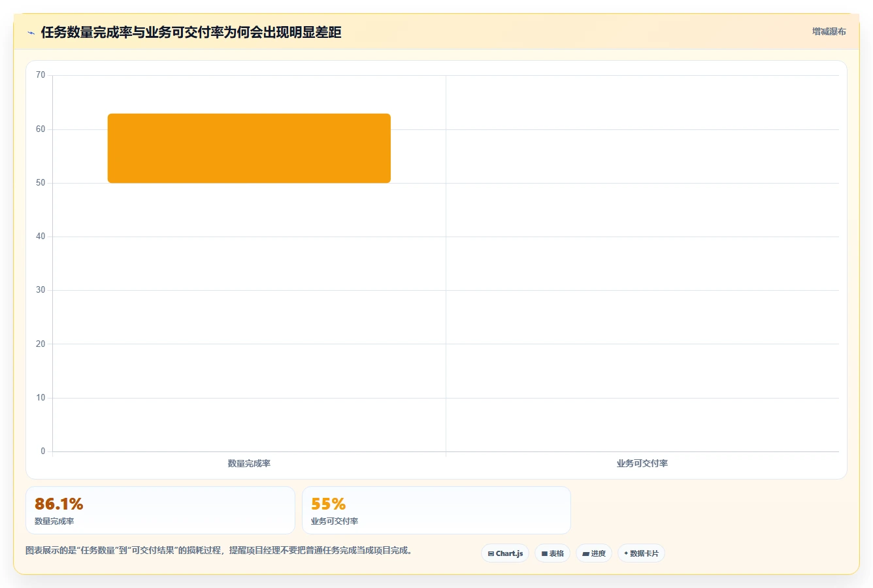Select the 数据卡片 tag chip
The image size is (873, 588).
point(641,553)
